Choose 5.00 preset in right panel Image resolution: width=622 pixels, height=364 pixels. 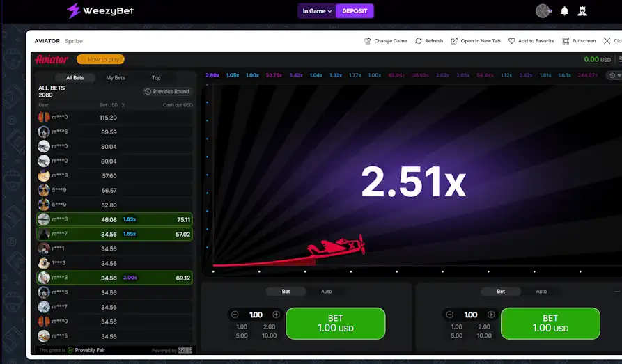[x=457, y=335]
